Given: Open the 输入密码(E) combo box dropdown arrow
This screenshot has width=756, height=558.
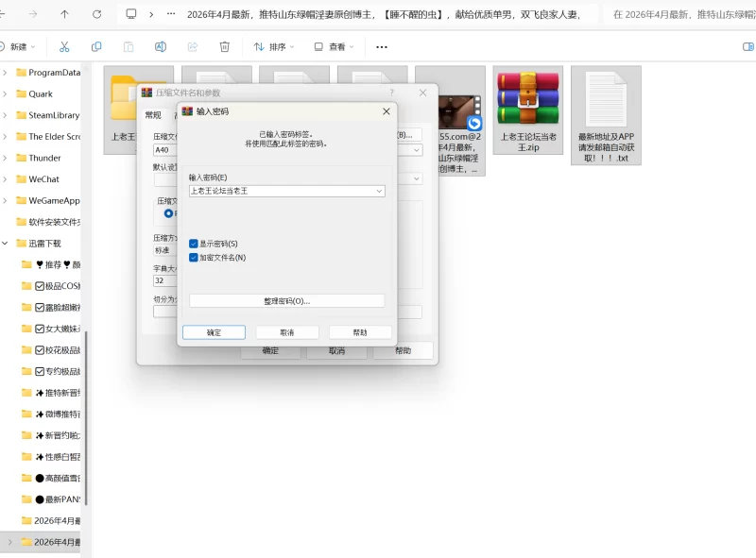Looking at the screenshot, I should (380, 192).
